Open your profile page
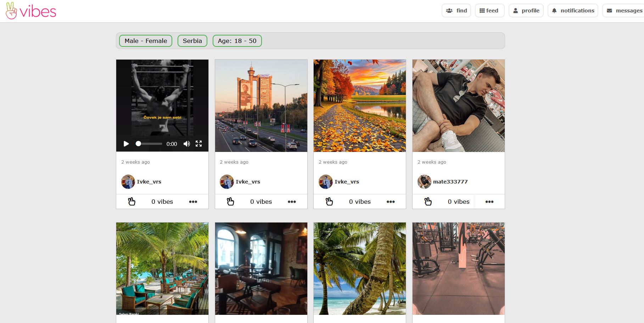Screen dimensions: 644x323 [526, 11]
